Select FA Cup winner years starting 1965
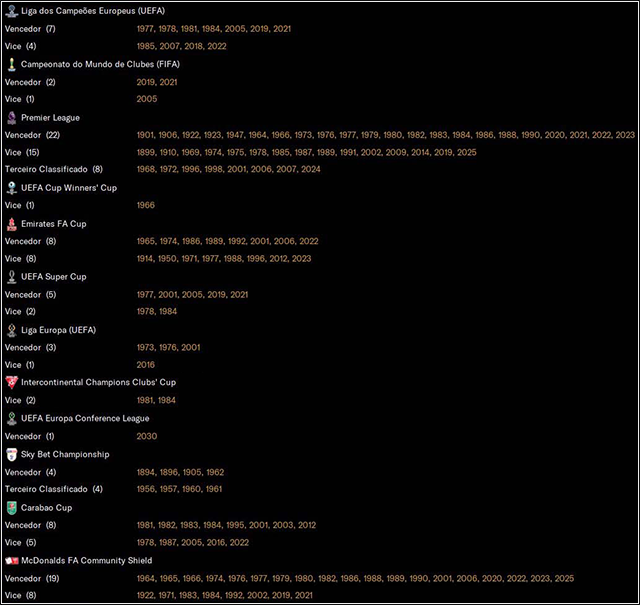Image resolution: width=640 pixels, height=605 pixels. pos(227,241)
